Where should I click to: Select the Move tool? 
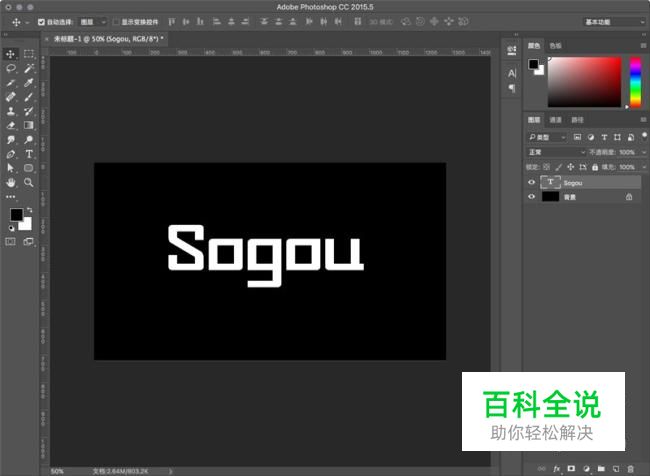(x=11, y=54)
